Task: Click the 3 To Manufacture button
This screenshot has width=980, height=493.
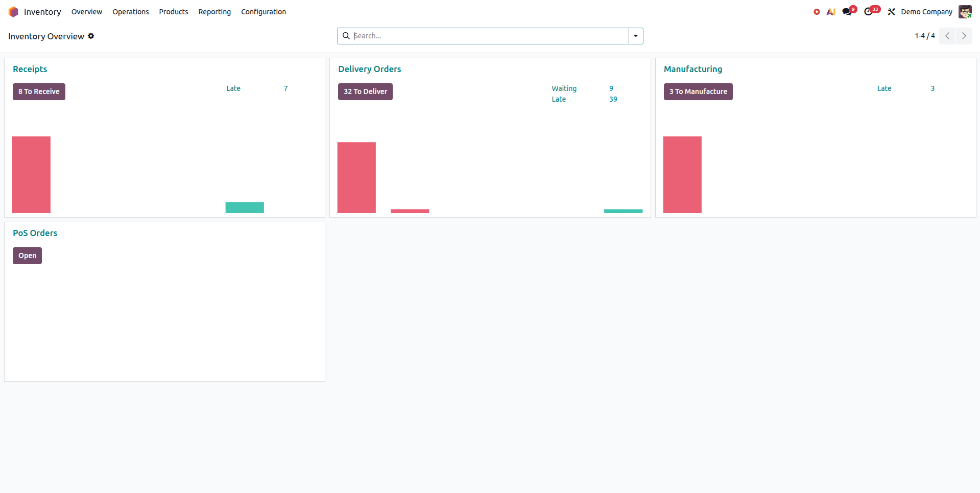Action: (x=698, y=91)
